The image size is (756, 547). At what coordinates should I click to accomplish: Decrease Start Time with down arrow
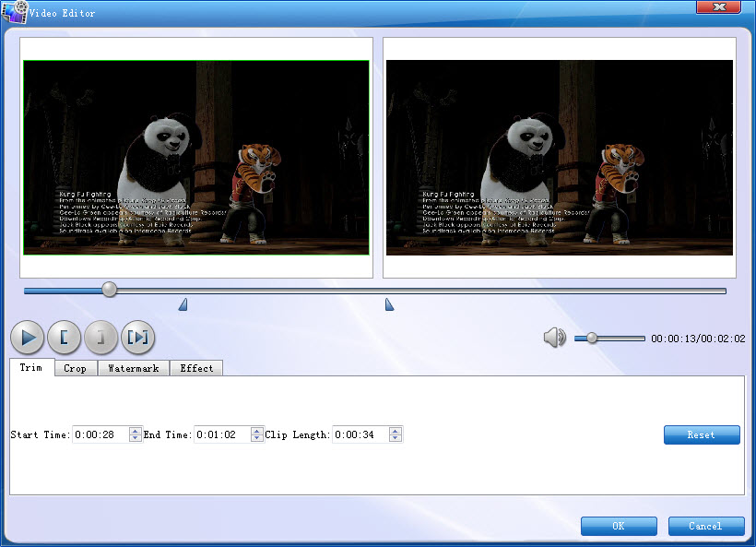[x=136, y=438]
